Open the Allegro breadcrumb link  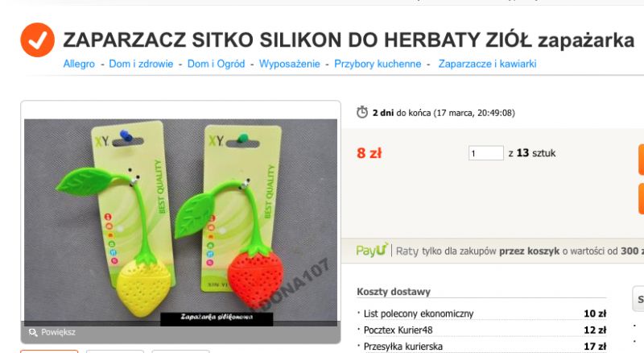pyautogui.click(x=79, y=64)
